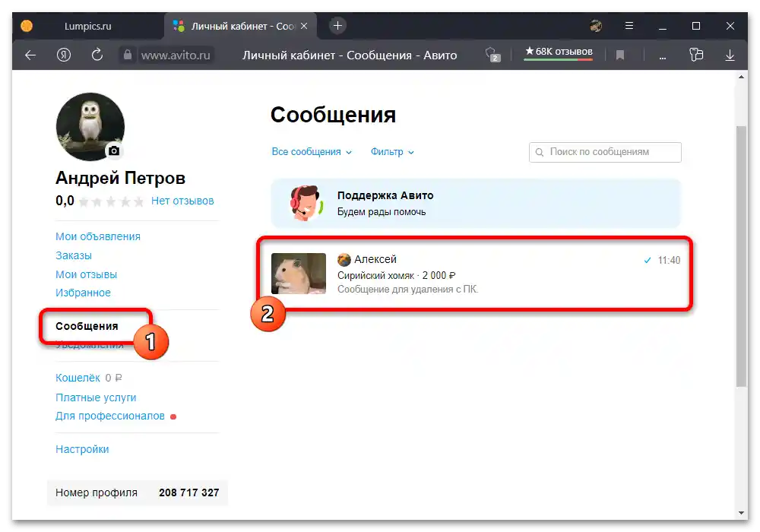Click the scrollbar down arrow
The height and width of the screenshot is (532, 760).
pyautogui.click(x=741, y=512)
